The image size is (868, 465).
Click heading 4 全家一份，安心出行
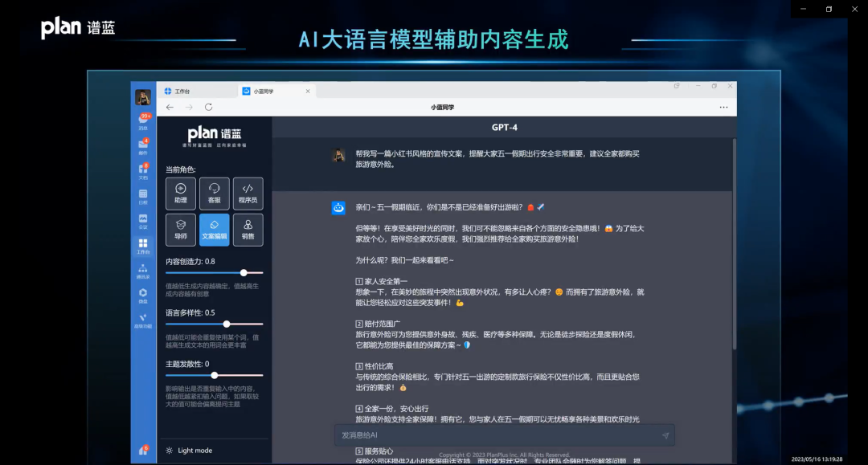pyautogui.click(x=392, y=409)
